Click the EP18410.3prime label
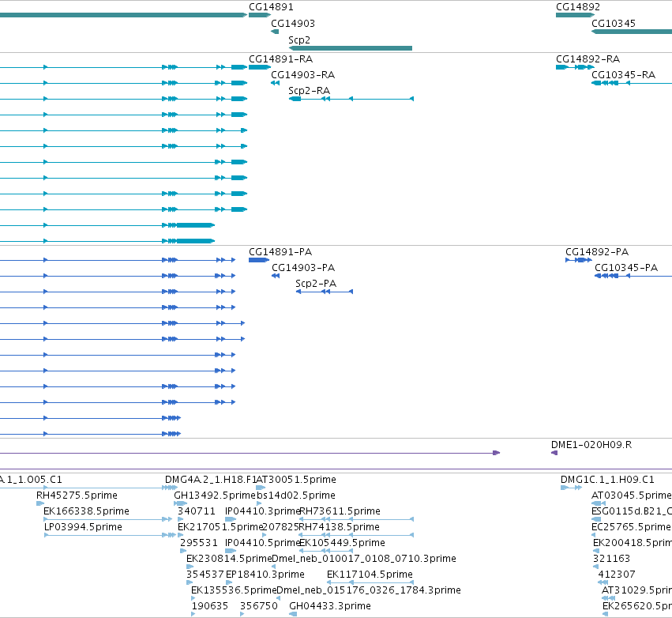 [x=265, y=575]
